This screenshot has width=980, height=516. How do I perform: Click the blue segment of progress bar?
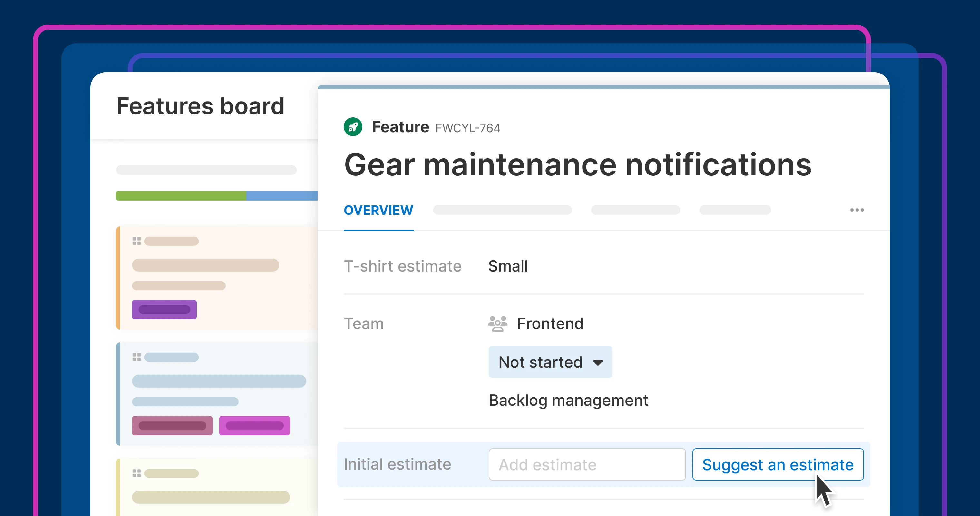(x=281, y=195)
